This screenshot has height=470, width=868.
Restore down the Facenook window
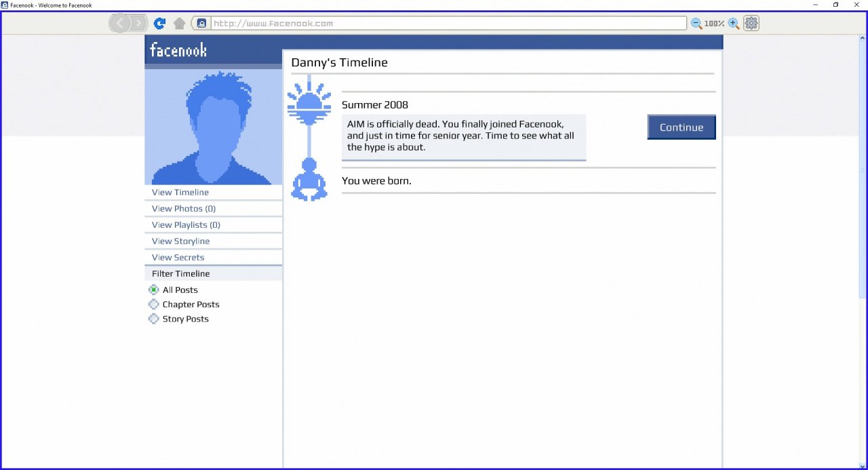click(x=836, y=5)
